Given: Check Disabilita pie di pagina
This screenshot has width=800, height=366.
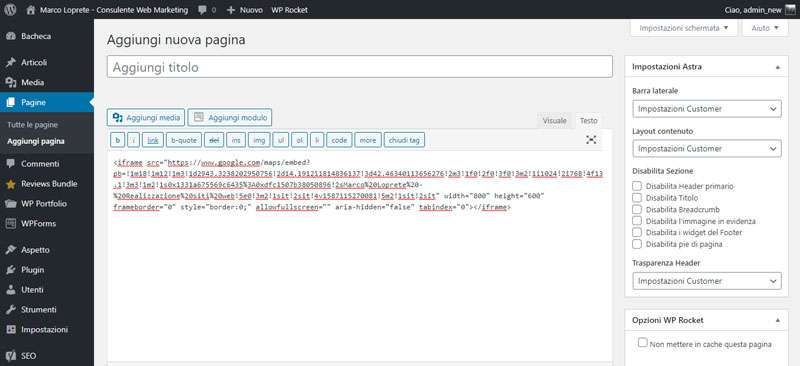Looking at the screenshot, I should (637, 244).
